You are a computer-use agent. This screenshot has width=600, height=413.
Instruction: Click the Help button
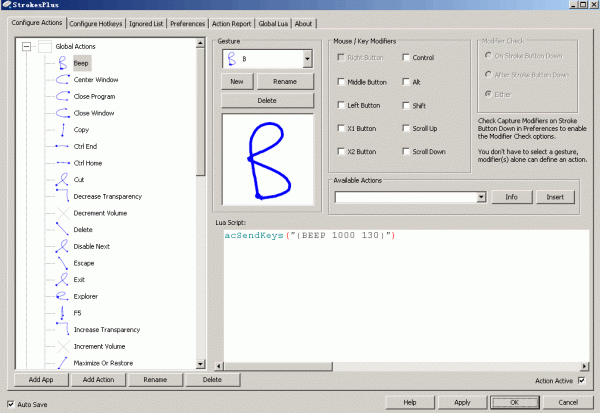tap(410, 402)
